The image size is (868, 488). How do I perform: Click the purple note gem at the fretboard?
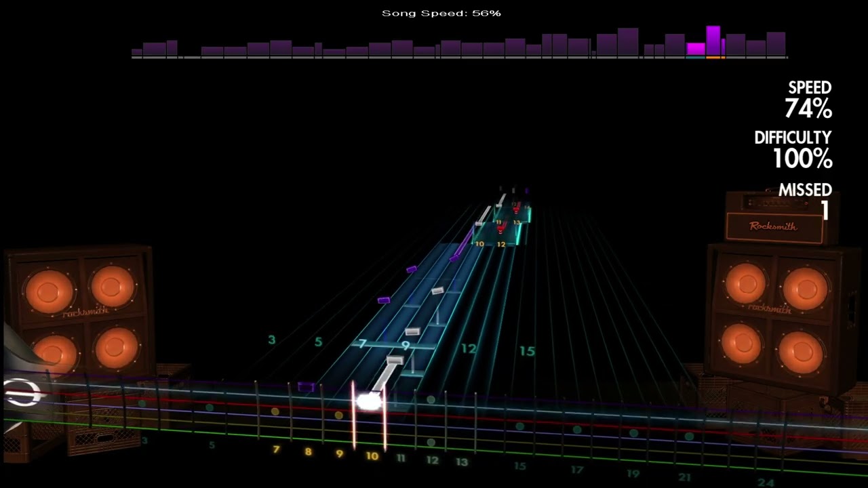pyautogui.click(x=307, y=387)
